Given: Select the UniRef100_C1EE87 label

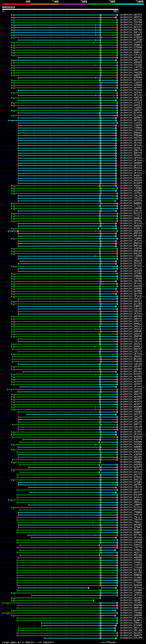Looking at the screenshot, I should click(x=131, y=108).
